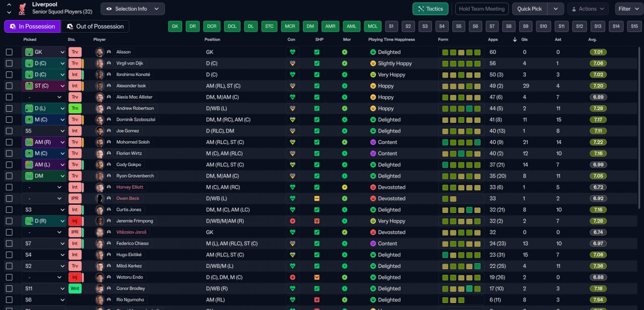644x310 pixels.
Task: Click Rio Ngumoha's red match sharpness icon
Action: click(317, 300)
